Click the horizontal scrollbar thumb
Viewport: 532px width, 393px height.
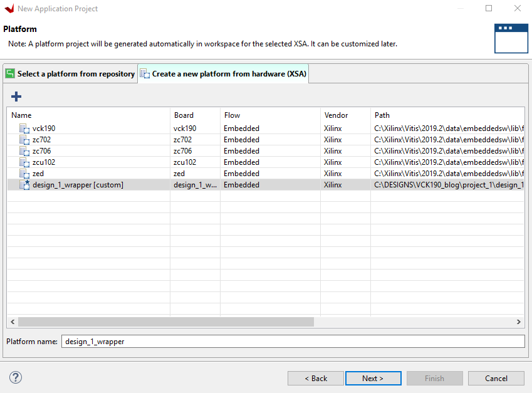(x=165, y=322)
